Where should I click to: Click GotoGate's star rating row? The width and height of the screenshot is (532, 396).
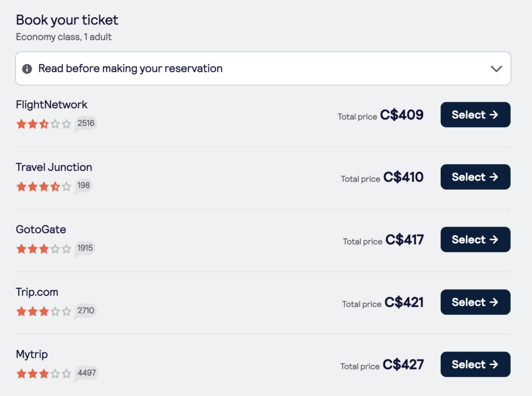pos(44,248)
